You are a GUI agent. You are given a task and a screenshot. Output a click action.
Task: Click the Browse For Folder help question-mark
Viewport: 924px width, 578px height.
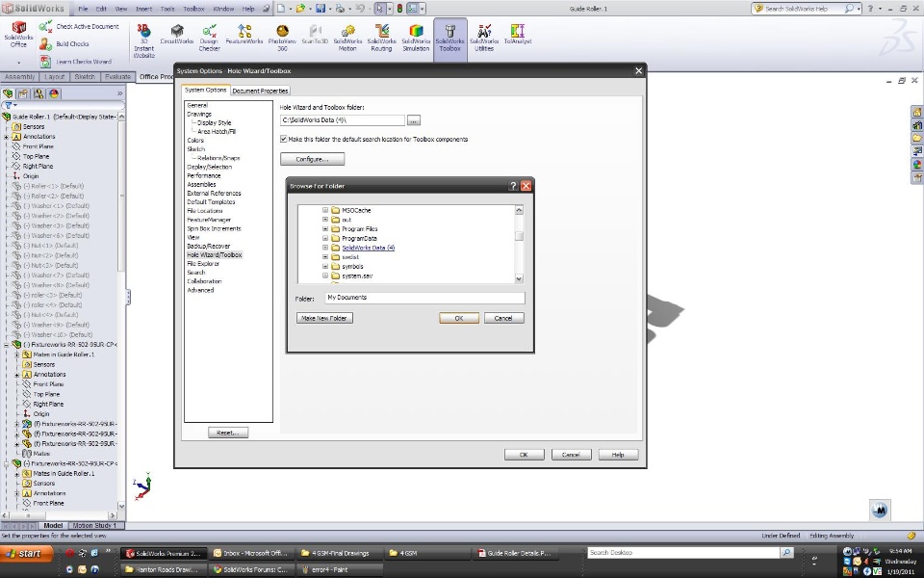(513, 186)
